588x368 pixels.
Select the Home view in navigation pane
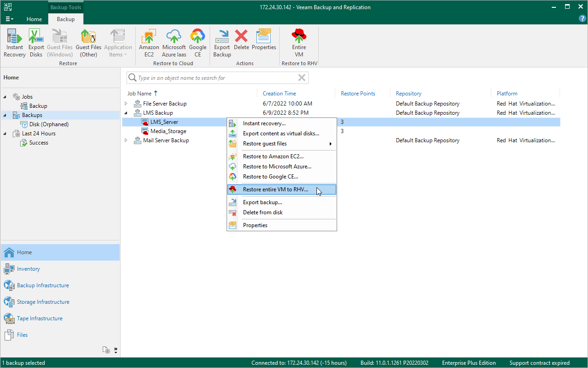click(x=60, y=252)
